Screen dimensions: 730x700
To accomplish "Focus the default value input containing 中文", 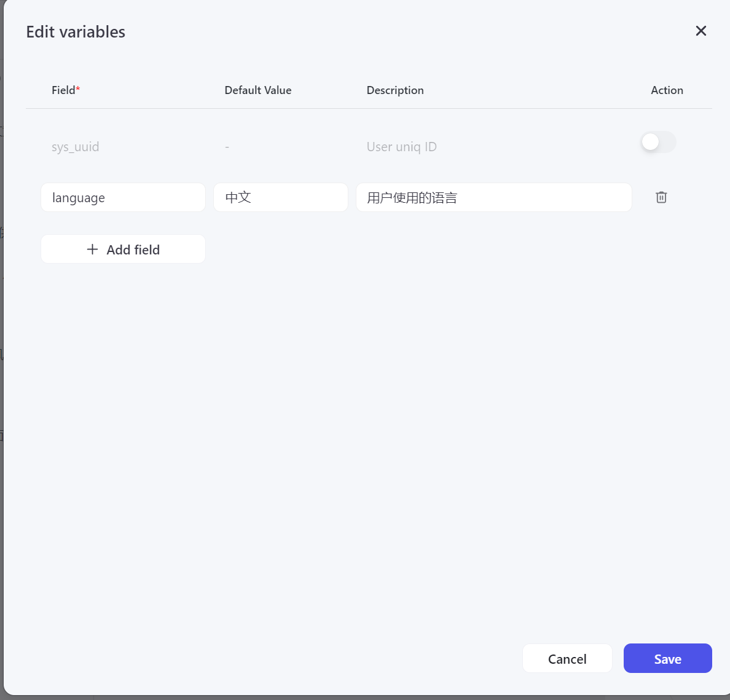I will click(280, 197).
